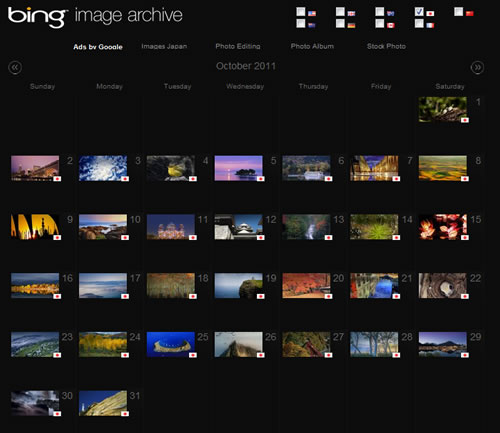Viewport: 500px width, 433px height.
Task: Open the October 19 cliff thumbnail
Action: (239, 286)
